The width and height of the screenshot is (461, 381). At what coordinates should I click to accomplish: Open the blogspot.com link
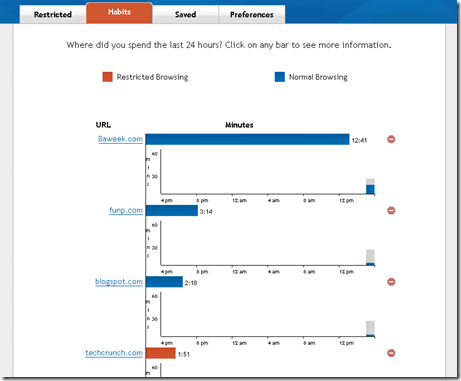[119, 282]
